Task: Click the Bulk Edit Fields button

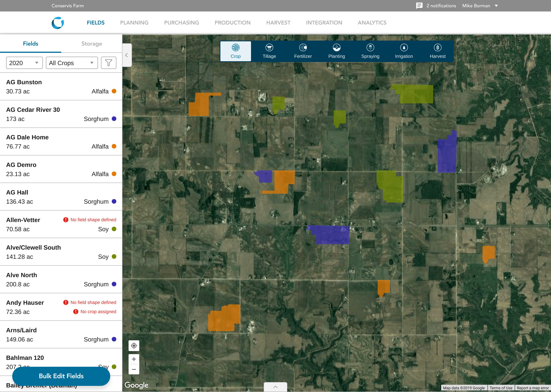Action: coord(61,376)
